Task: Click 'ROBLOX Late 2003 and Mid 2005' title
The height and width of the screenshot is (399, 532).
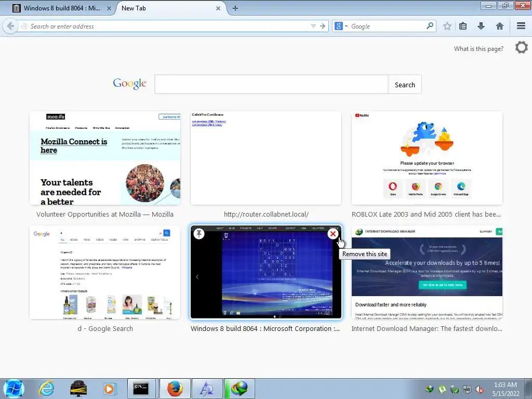Action: pos(426,214)
